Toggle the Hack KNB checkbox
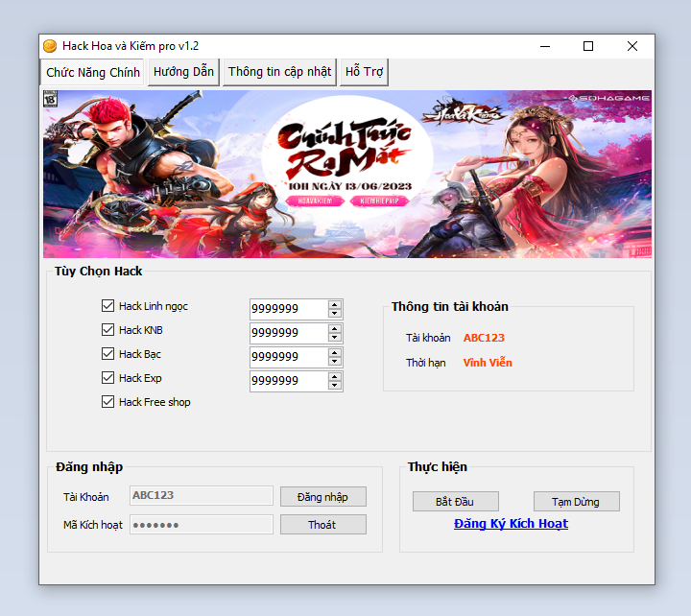Image resolution: width=691 pixels, height=616 pixels. (x=107, y=330)
